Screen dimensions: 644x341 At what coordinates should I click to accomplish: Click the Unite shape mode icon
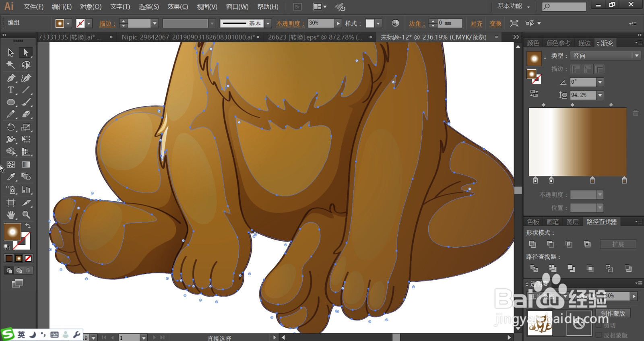click(533, 244)
